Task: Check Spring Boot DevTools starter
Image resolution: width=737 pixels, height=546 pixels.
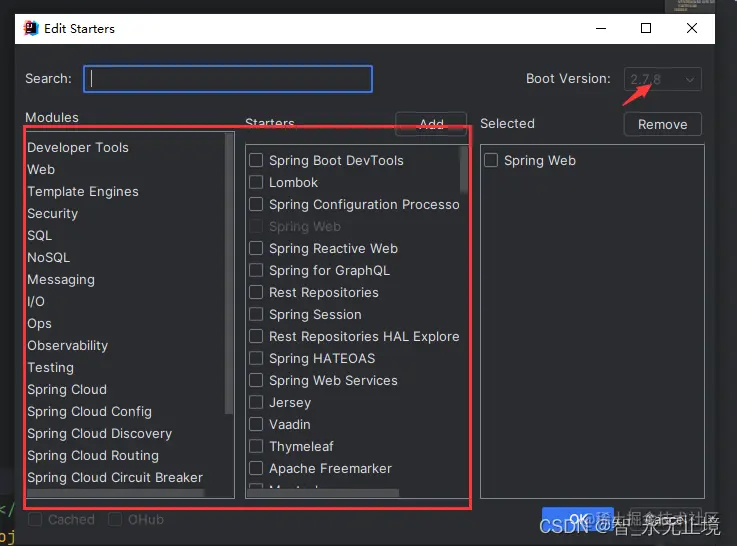Action: [x=256, y=160]
